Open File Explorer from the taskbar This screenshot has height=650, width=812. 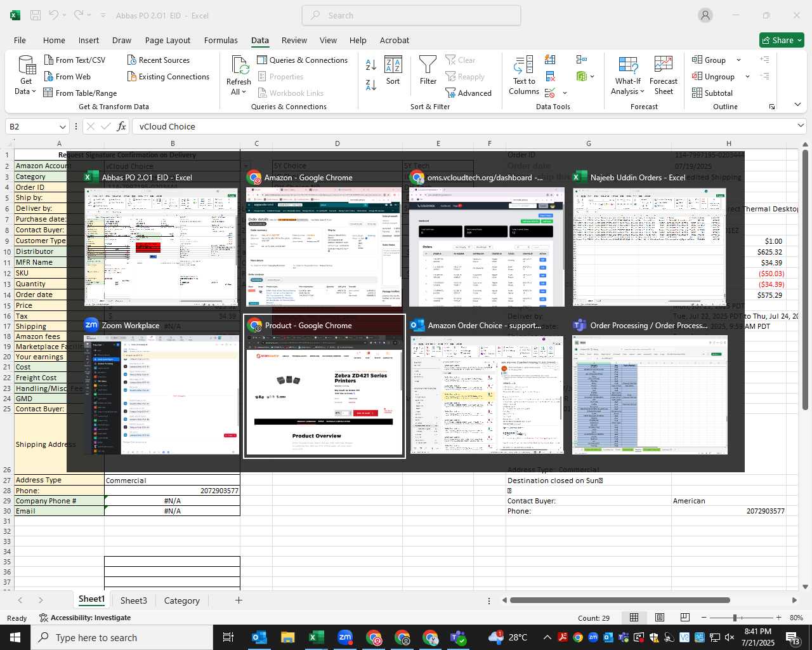[x=288, y=637]
